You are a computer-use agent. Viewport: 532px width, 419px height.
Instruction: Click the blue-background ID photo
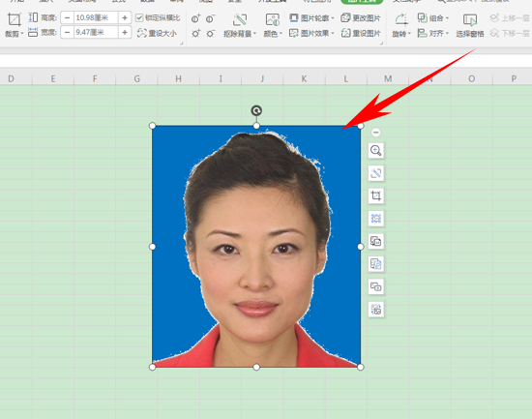pyautogui.click(x=256, y=247)
